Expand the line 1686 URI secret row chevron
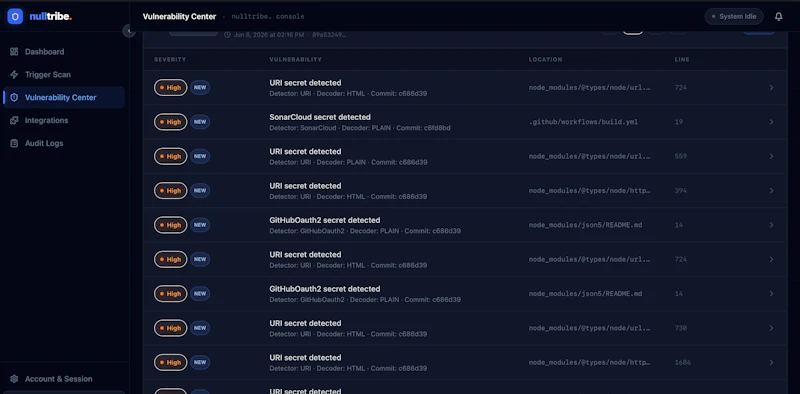 (771, 362)
